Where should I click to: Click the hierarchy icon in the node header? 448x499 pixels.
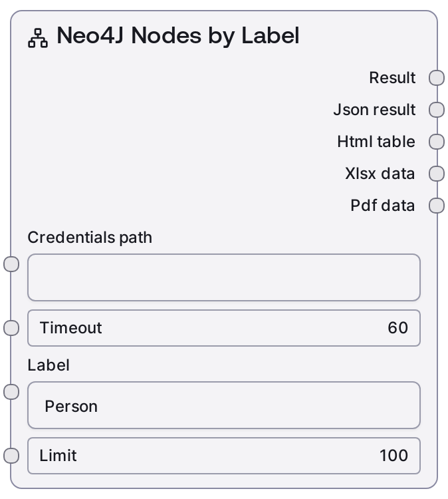tap(38, 39)
